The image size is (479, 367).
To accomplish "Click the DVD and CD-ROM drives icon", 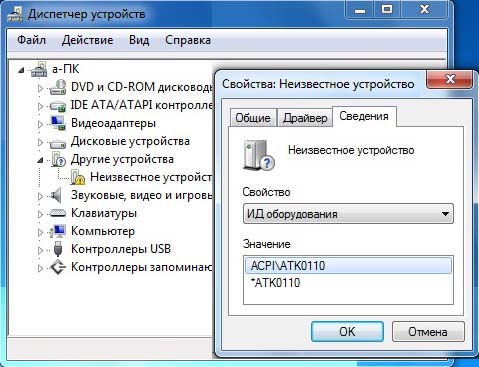I will coord(57,87).
